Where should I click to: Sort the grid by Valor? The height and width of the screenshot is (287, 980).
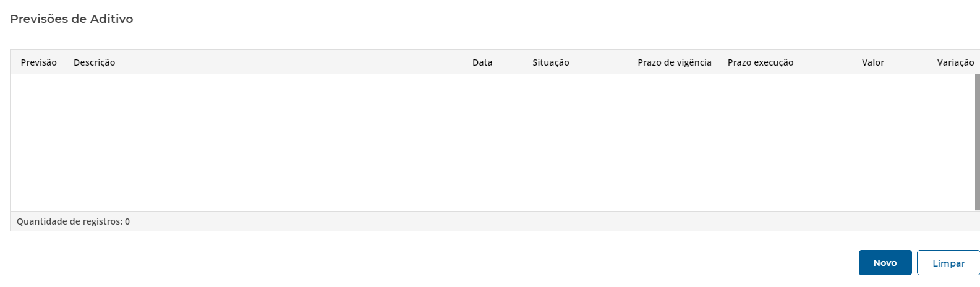coord(872,62)
